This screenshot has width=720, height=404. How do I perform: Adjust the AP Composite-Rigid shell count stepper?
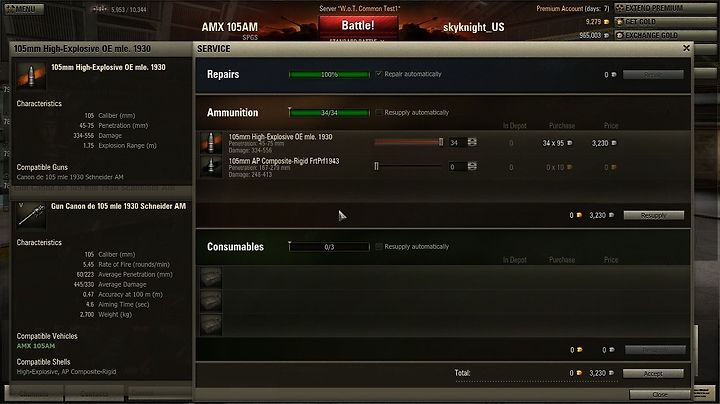tap(472, 166)
